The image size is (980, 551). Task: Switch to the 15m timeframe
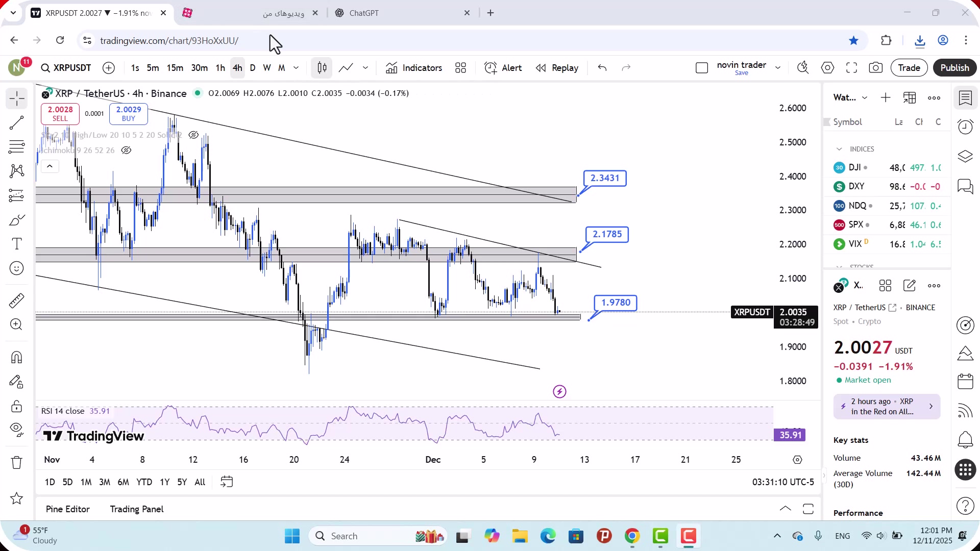coord(175,68)
